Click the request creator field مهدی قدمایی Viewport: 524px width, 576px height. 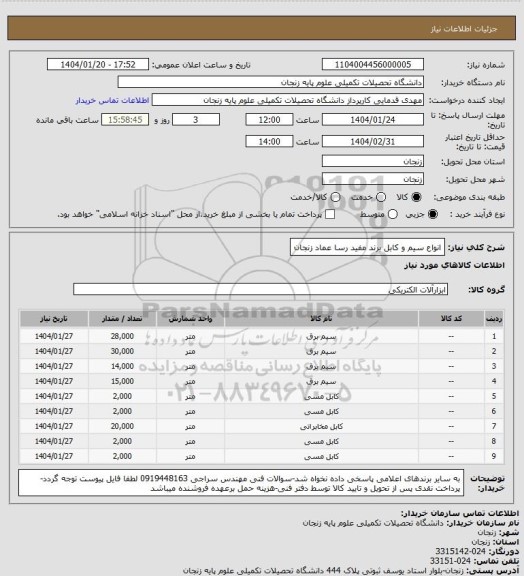point(288,100)
